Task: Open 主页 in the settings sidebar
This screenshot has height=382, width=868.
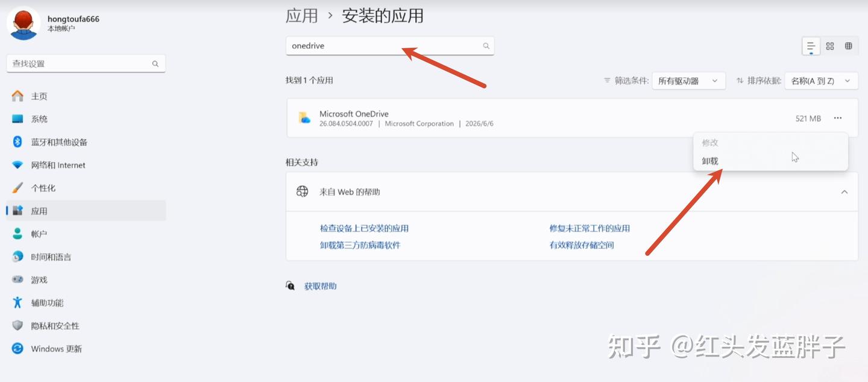Action: [86, 96]
